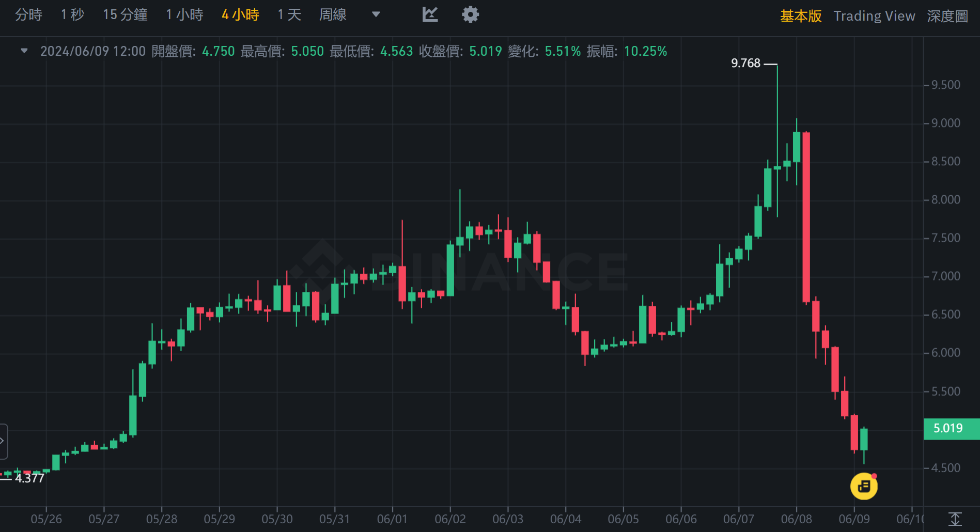
Task: Click the 06/08 date on time axis
Action: point(796,519)
